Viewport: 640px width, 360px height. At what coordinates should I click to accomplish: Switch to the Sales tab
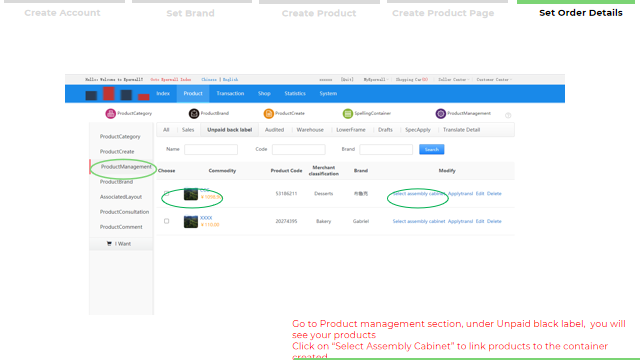[x=188, y=130]
